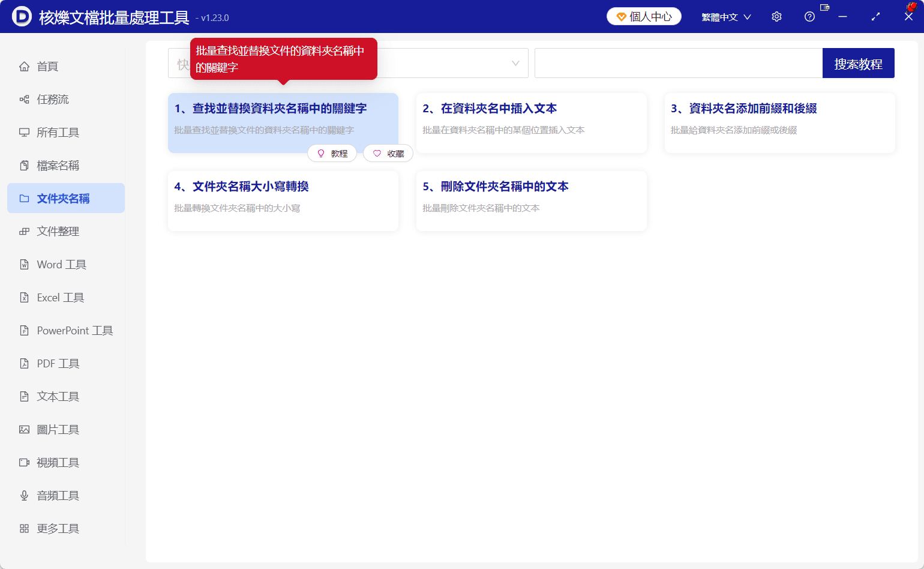Open Word 工具 section
924x569 pixels.
pos(66,264)
